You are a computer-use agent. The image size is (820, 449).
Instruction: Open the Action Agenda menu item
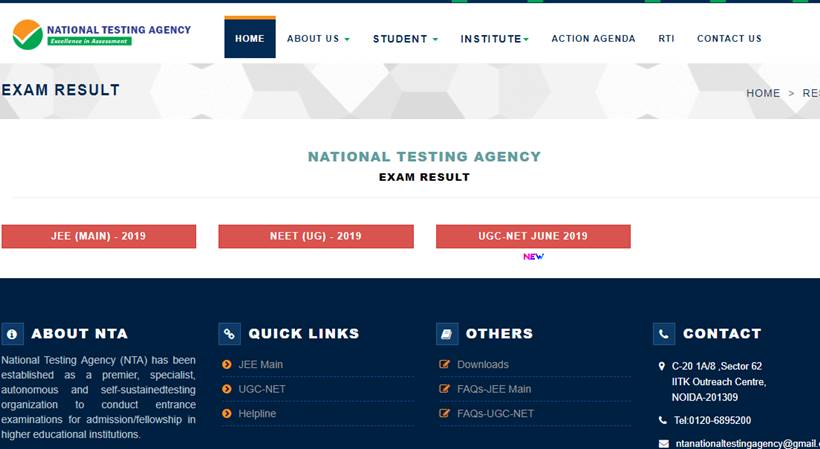point(594,39)
